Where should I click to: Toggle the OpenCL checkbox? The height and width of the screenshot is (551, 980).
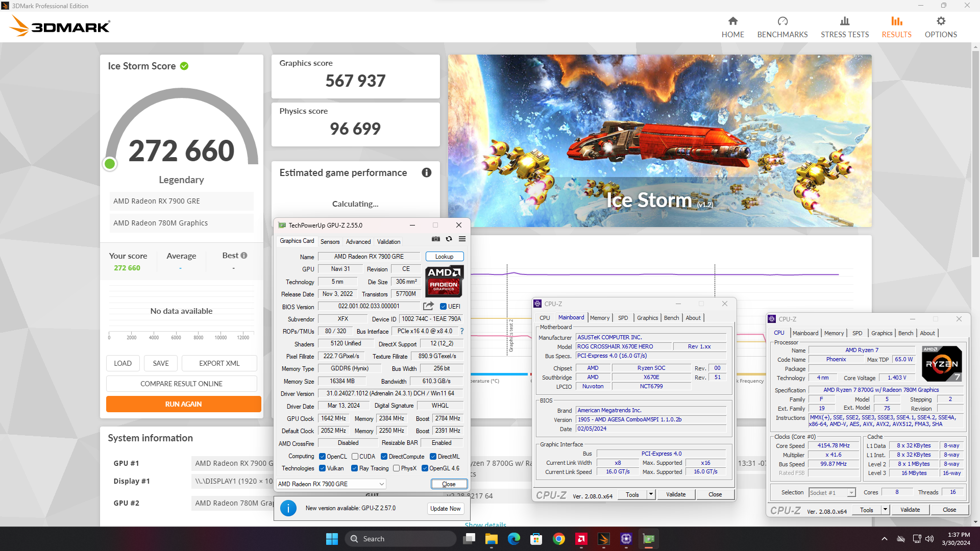click(x=322, y=457)
